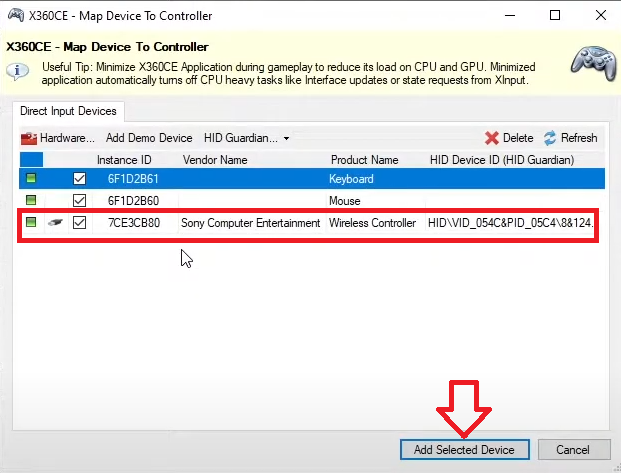This screenshot has height=473, width=621.
Task: Click HID Device ID (HID Guardian) column header
Action: click(502, 160)
